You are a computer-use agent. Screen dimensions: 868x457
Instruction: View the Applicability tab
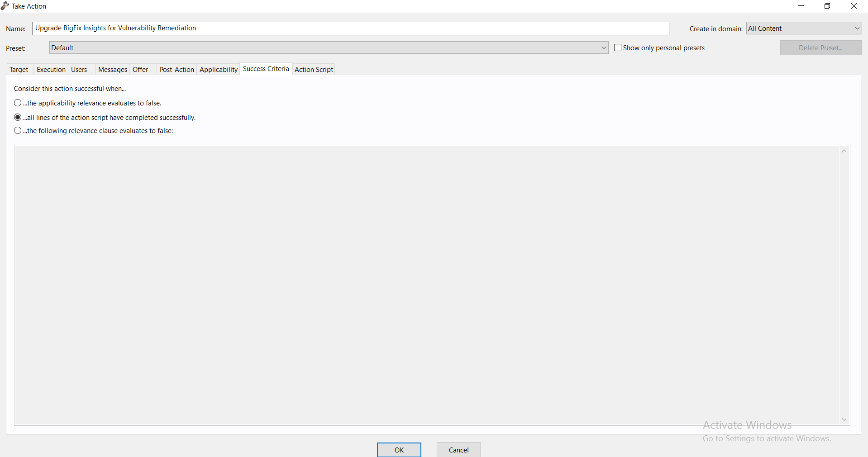click(219, 70)
